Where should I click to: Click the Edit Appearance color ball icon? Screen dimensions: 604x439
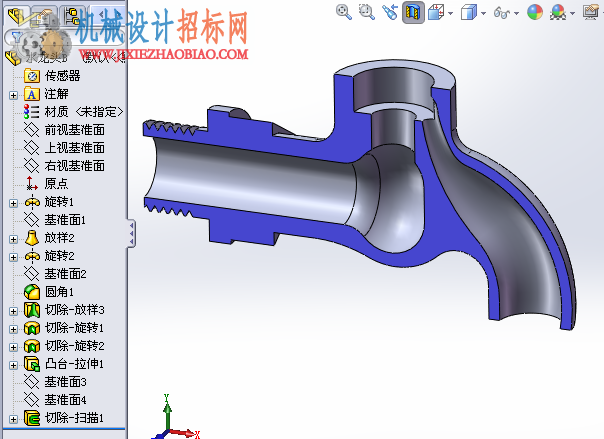[535, 12]
